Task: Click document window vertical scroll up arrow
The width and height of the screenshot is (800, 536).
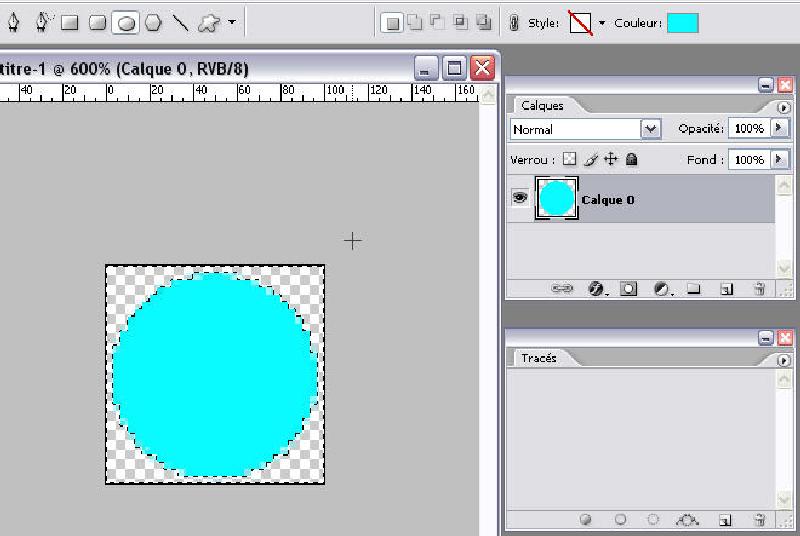Action: 488,95
